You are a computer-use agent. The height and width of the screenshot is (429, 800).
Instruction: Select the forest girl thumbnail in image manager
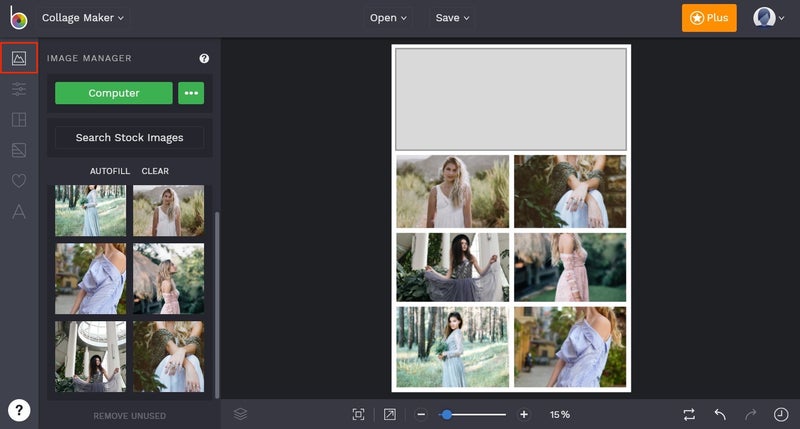[90, 211]
